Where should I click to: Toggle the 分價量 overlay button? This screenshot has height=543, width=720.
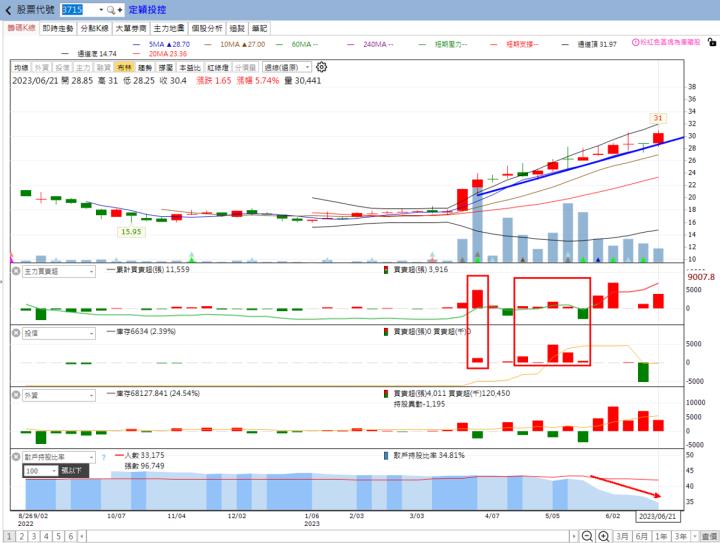click(x=246, y=67)
